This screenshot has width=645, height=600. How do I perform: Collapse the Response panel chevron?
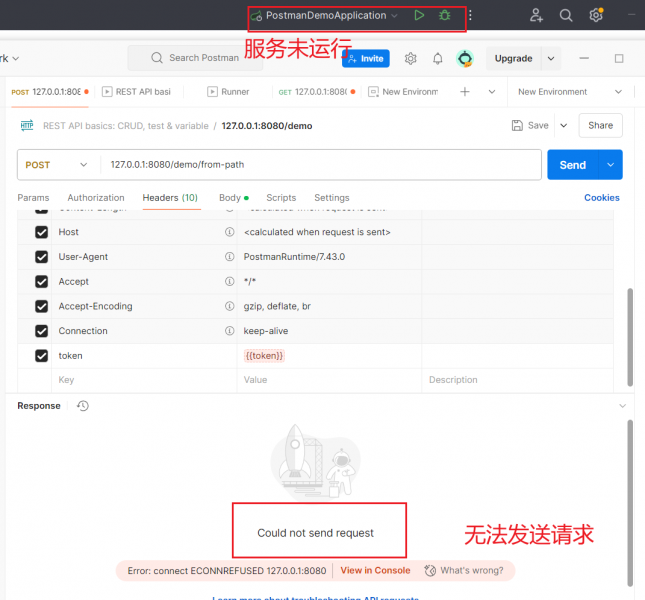[622, 406]
